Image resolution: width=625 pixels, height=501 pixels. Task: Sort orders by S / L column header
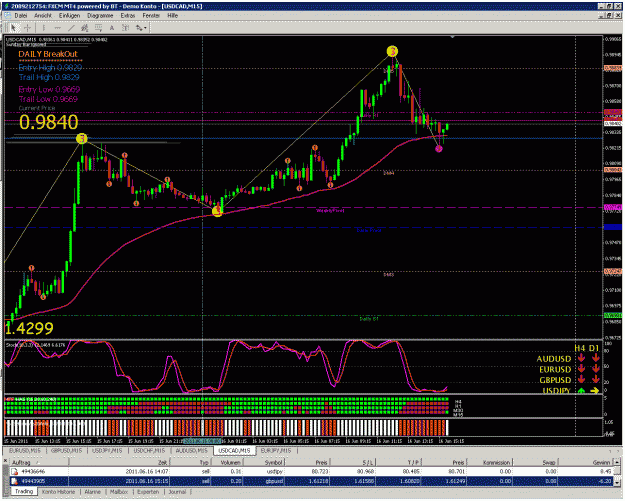pyautogui.click(x=355, y=463)
